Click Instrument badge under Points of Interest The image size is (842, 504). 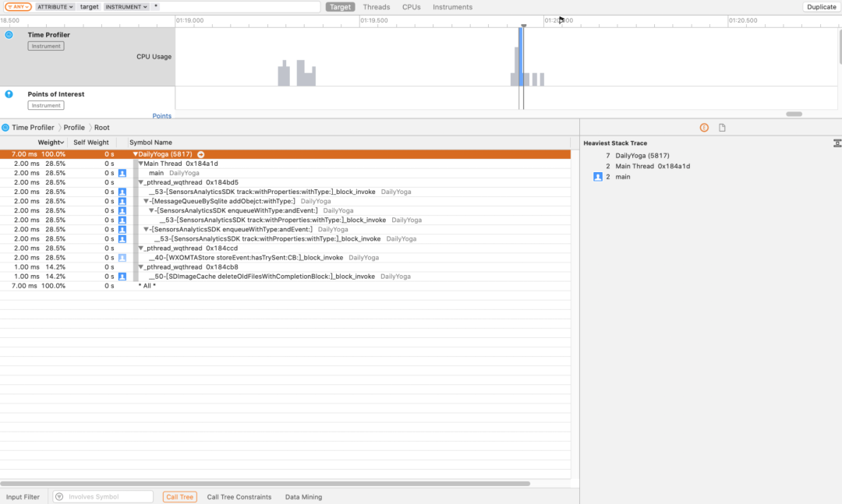(x=46, y=105)
